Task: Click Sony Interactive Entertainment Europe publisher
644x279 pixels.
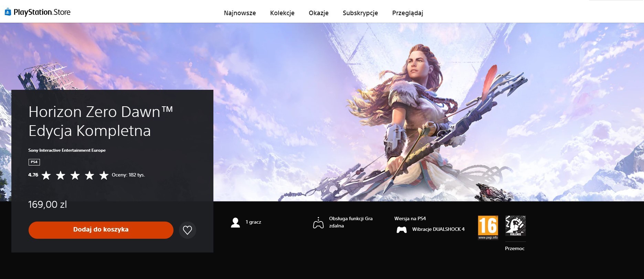Action: [67, 150]
